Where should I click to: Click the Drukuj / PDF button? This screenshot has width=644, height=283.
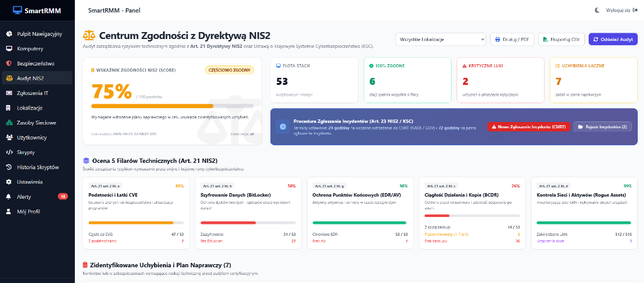[512, 40]
